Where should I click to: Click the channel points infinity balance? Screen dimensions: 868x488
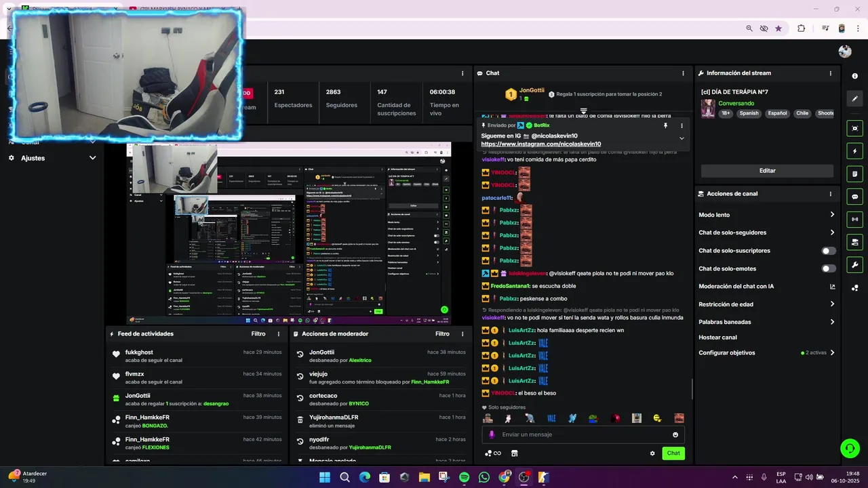click(493, 453)
